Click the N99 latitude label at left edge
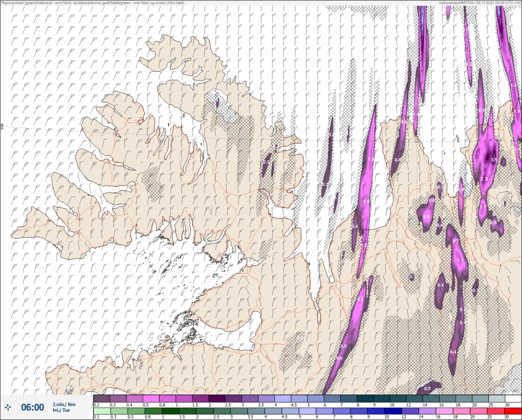Image resolution: width=522 pixels, height=420 pixels. pos(2,127)
